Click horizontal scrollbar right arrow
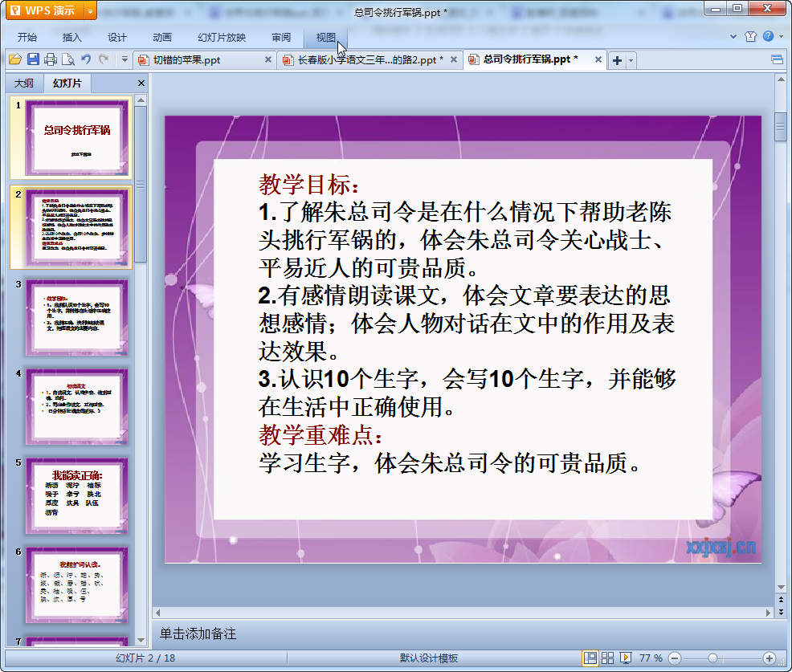Screen dimensions: 792x672 point(768,613)
